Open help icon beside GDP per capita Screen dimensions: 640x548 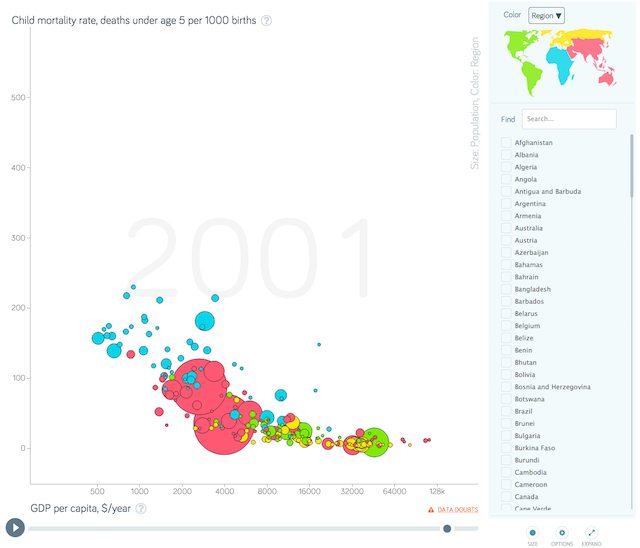[x=141, y=508]
